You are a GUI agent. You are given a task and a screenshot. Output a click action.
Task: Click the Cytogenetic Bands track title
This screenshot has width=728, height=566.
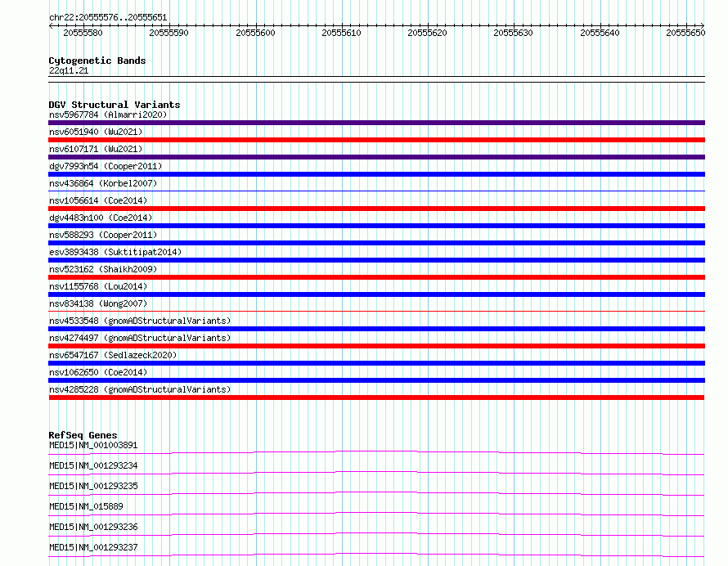[x=97, y=61]
